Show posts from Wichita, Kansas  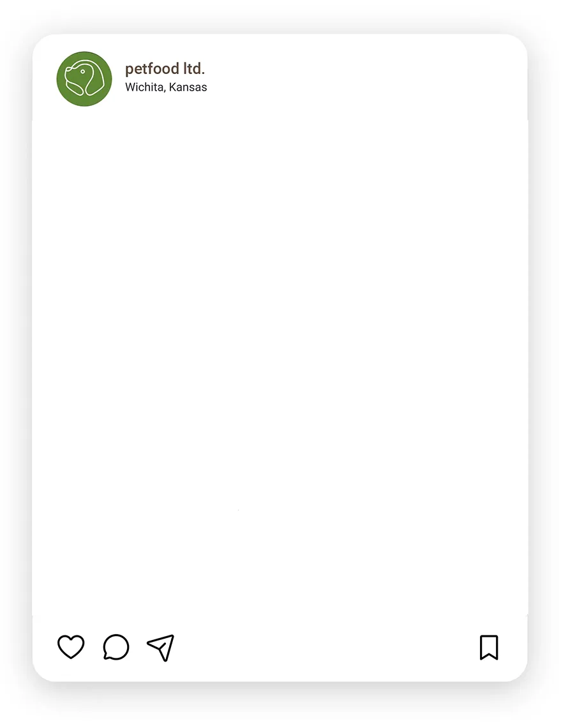pos(166,87)
